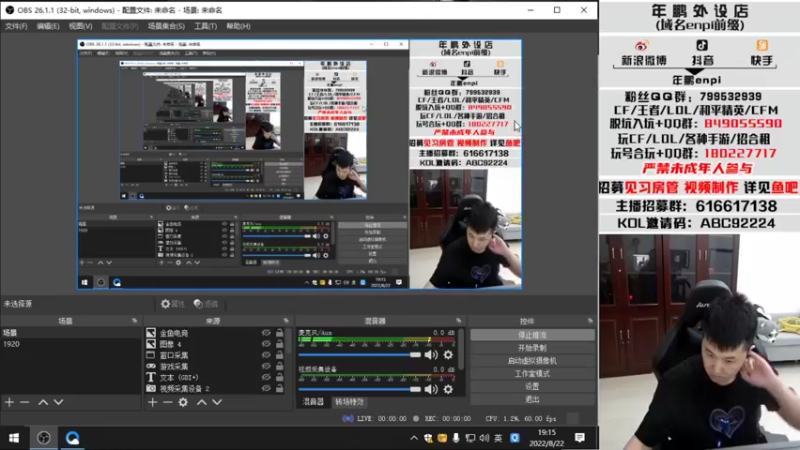Pop out the 混音器 dock panel
This screenshot has height=450, width=800.
pyautogui.click(x=458, y=321)
